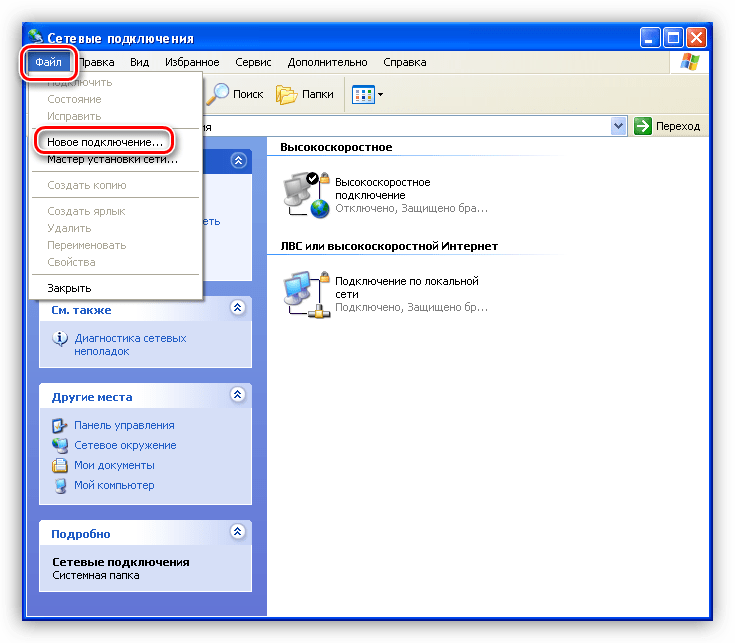The height and width of the screenshot is (643, 735).
Task: Click the См. также panel title
Action: click(x=81, y=310)
